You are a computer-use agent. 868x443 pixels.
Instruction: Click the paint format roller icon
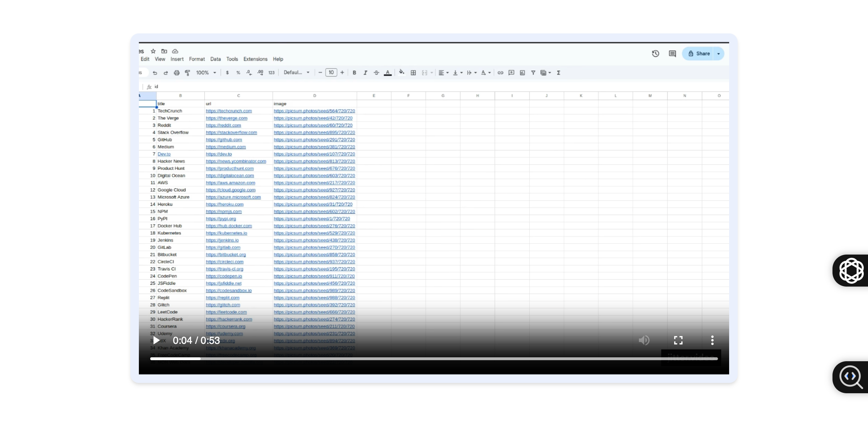click(188, 73)
